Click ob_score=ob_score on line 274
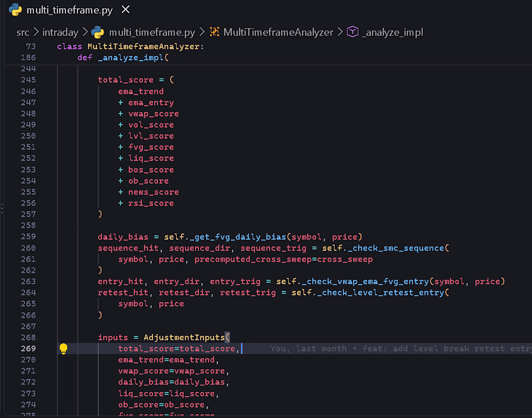This screenshot has width=532, height=418. pyautogui.click(x=161, y=405)
